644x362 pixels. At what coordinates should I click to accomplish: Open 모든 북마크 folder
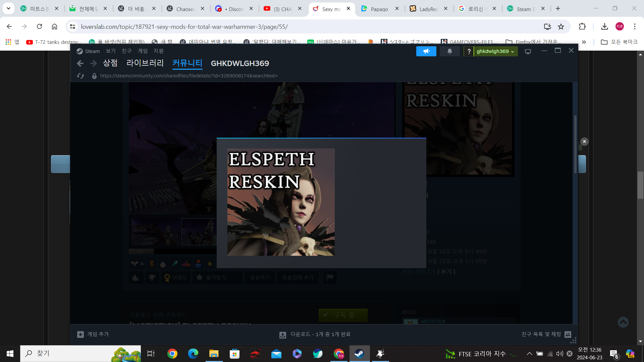[619, 42]
